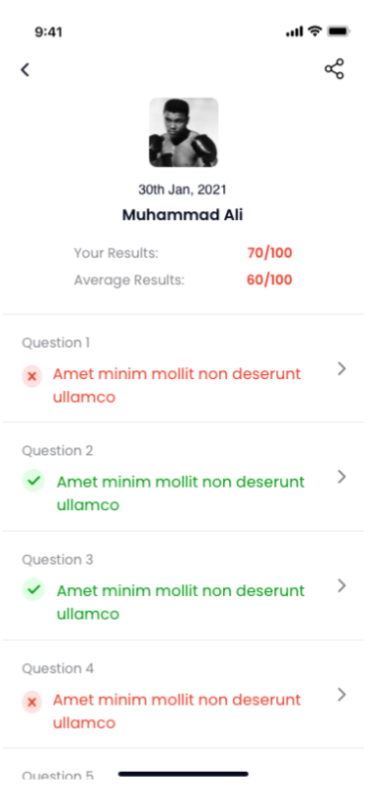Open the red Question 1 answer text
375x812 pixels.
[x=177, y=385]
